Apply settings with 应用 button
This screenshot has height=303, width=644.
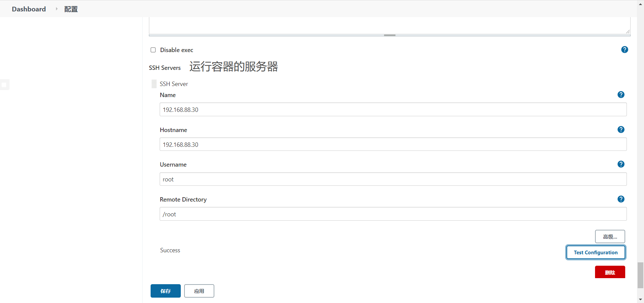click(x=199, y=291)
